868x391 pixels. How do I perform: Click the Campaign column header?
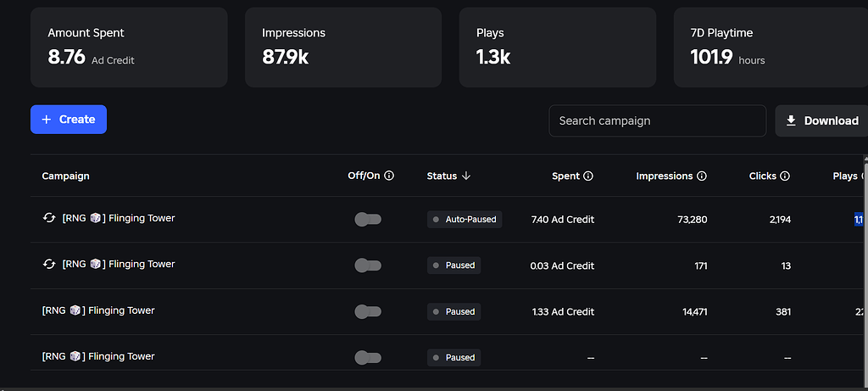(65, 176)
